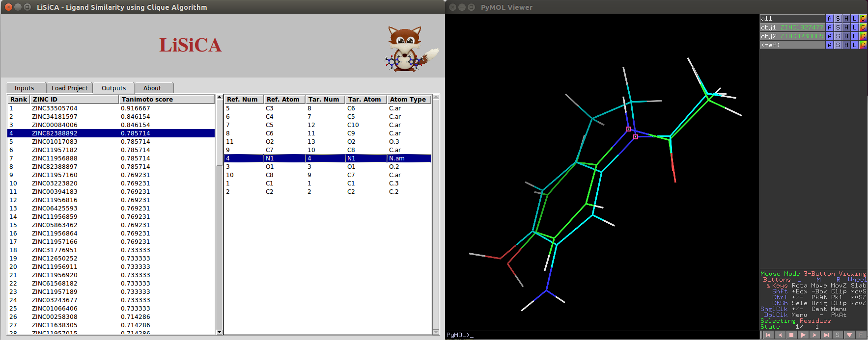Click the Mouse Mode 3-Button Viewing text
Screen dimensions: 868x340
pyautogui.click(x=813, y=274)
